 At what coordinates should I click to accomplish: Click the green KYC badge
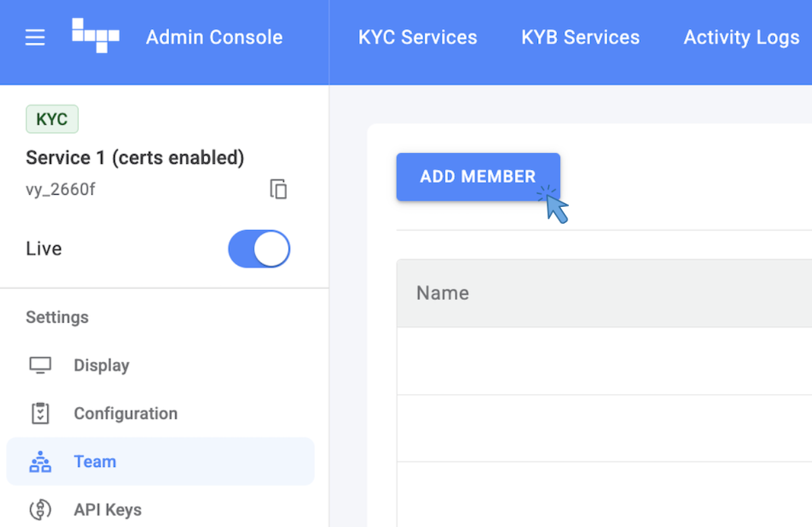pyautogui.click(x=52, y=119)
